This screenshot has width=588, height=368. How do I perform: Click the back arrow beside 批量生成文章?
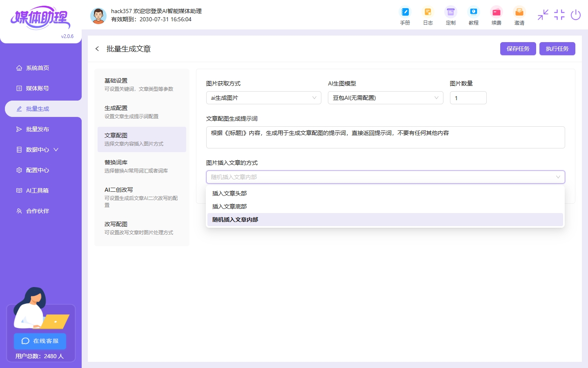[x=97, y=49]
